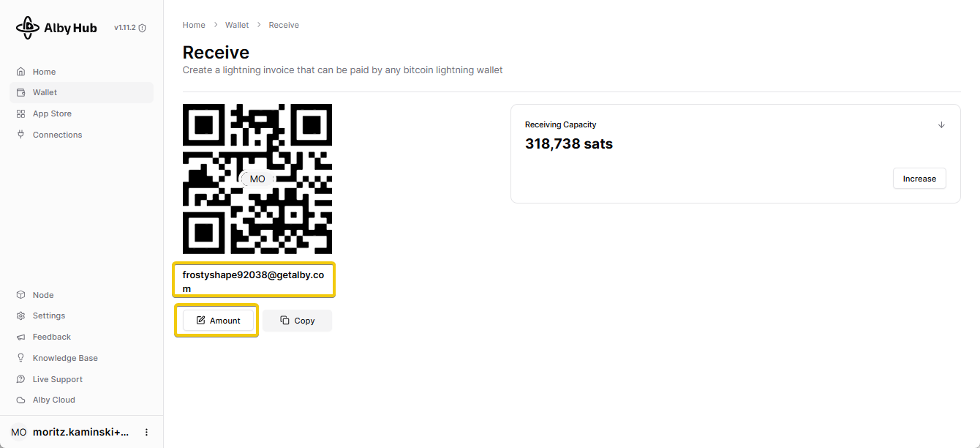This screenshot has width=980, height=448.
Task: Click the lightning invoice QR code
Action: click(257, 179)
